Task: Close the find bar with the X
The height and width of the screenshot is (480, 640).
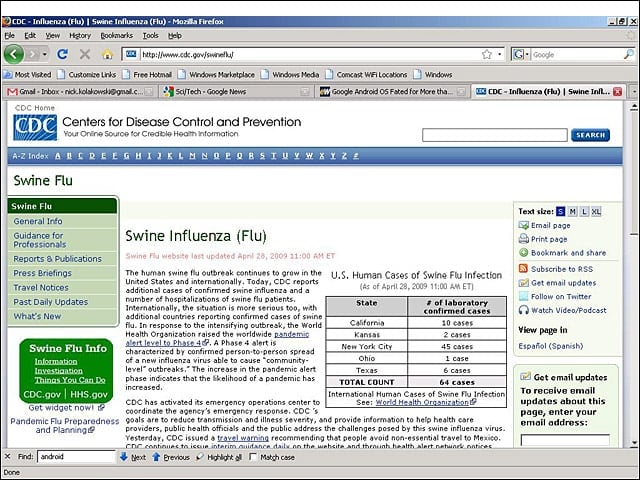Action: [x=7, y=456]
